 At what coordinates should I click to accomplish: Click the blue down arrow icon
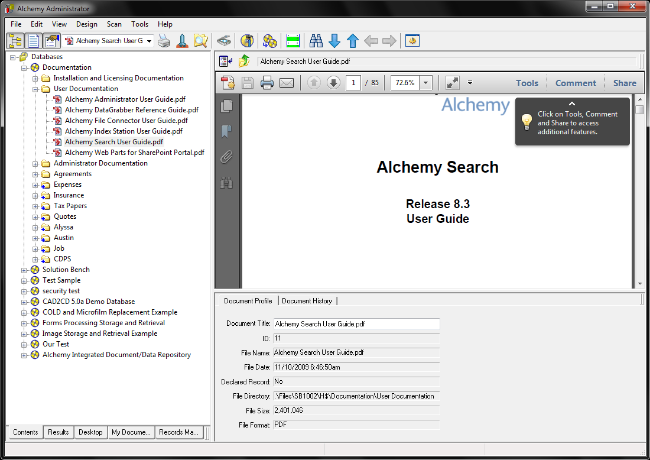pyautogui.click(x=335, y=41)
